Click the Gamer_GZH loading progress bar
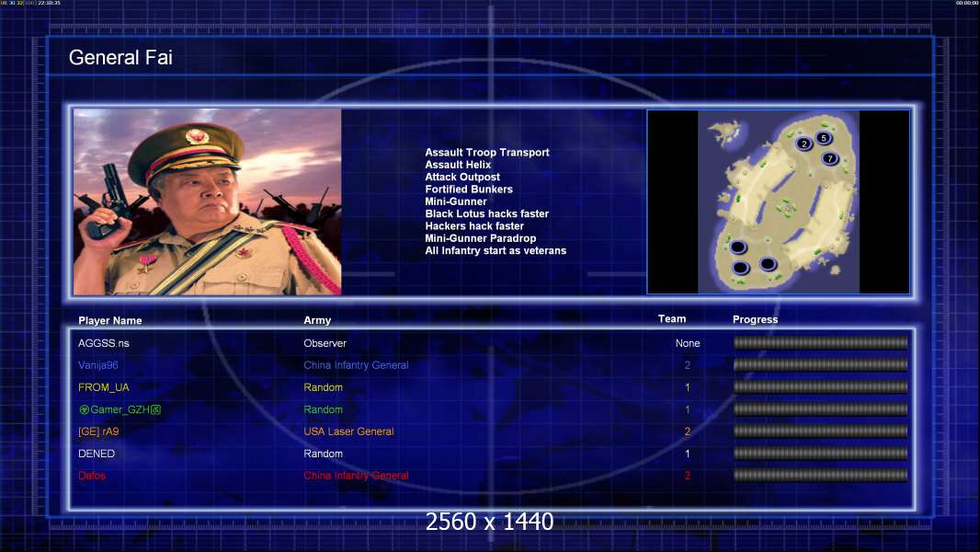This screenshot has width=980, height=552. tap(821, 409)
